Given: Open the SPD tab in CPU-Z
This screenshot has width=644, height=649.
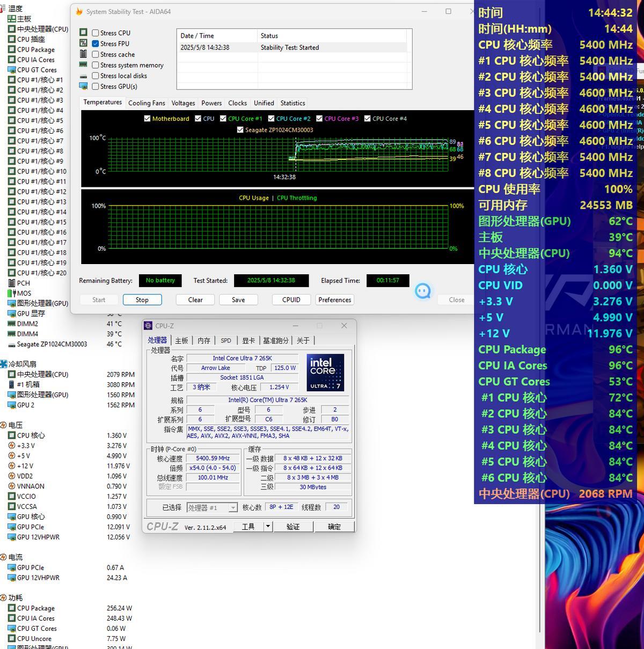Looking at the screenshot, I should (x=226, y=340).
